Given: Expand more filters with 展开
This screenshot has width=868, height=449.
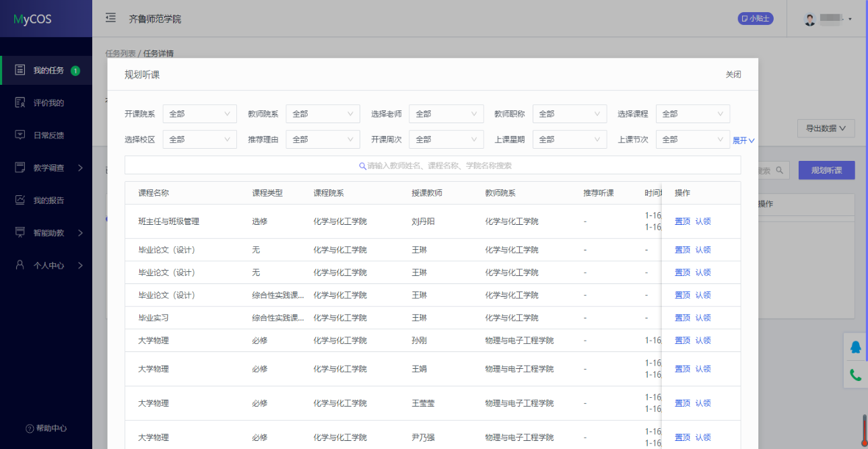Looking at the screenshot, I should click(x=743, y=141).
